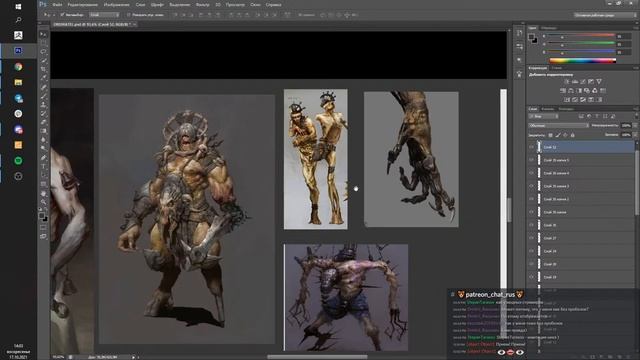The height and width of the screenshot is (360, 640).
Task: Open the layer blend mode dropdown
Action: coord(558,126)
